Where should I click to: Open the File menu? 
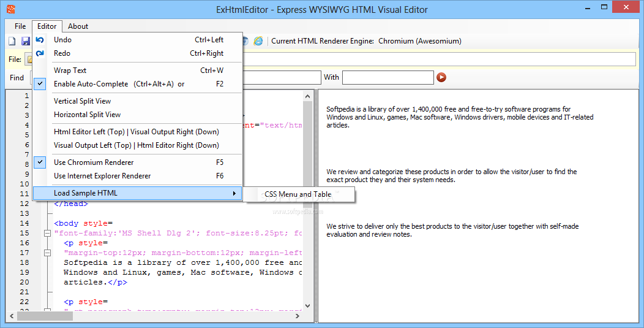[20, 26]
